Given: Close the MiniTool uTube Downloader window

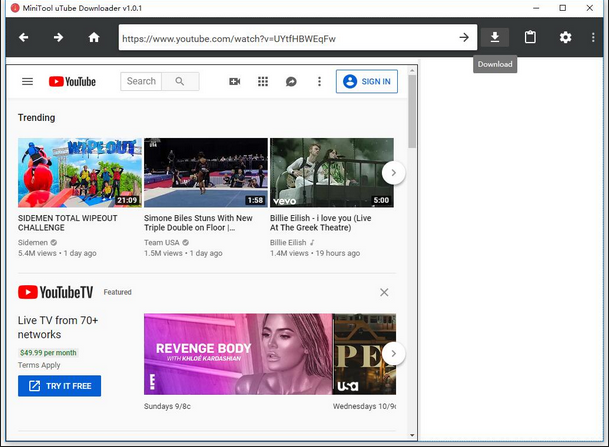Looking at the screenshot, I should 590,8.
